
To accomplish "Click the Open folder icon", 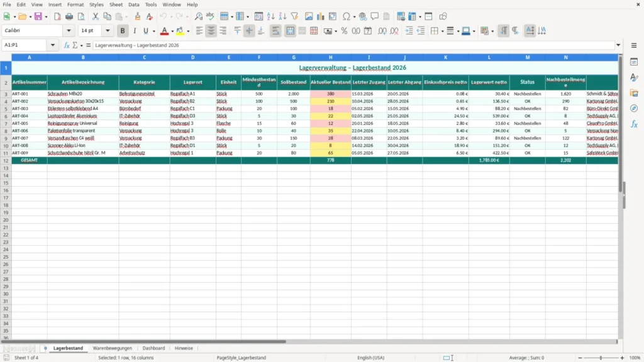I will (x=22, y=16).
